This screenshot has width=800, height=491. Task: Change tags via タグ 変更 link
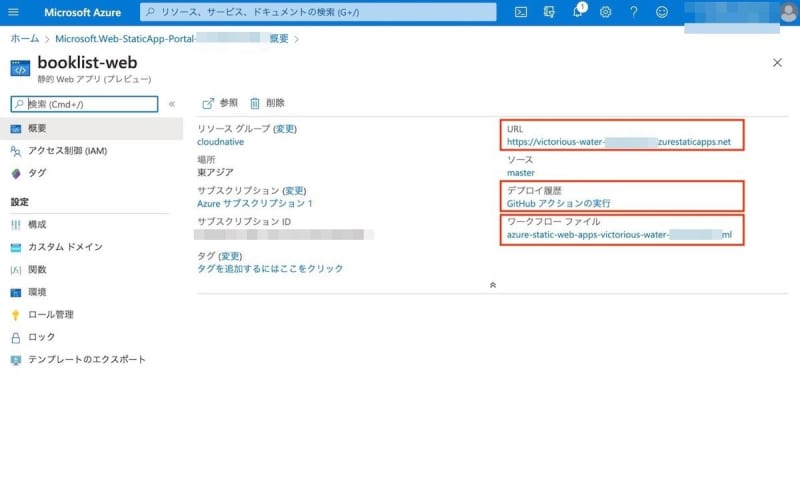click(230, 256)
